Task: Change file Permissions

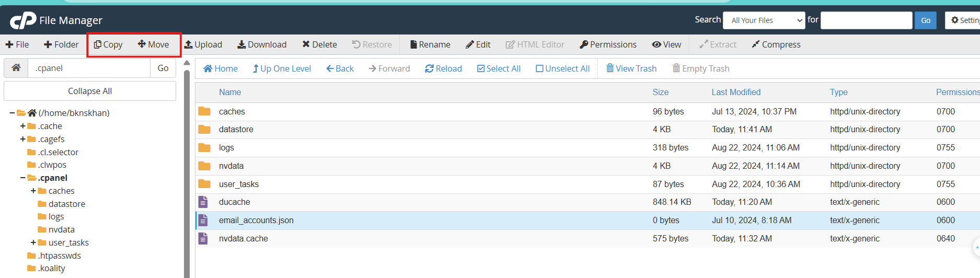Action: point(608,44)
